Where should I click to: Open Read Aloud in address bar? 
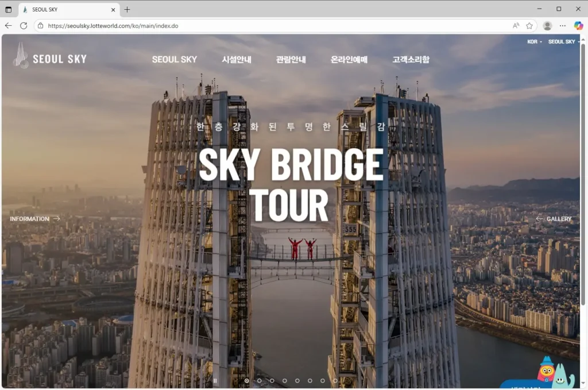[516, 26]
